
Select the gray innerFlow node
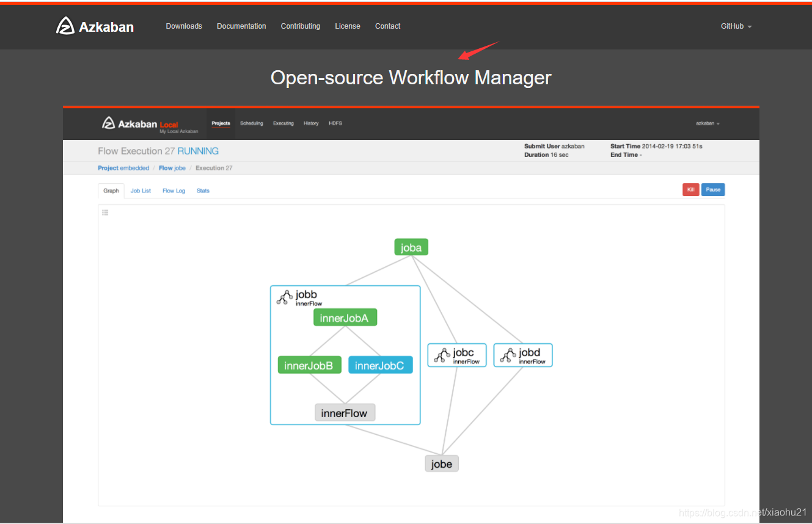click(345, 413)
